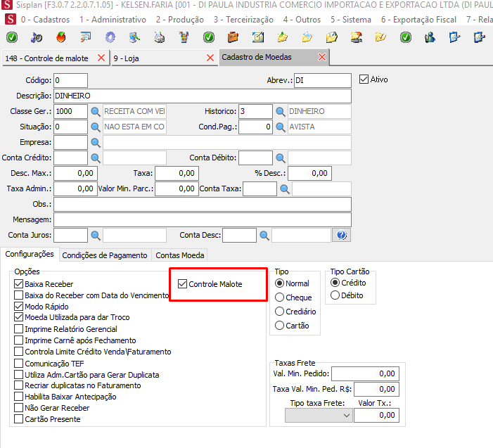Select the Cartão tipo radio button
Image resolution: width=493 pixels, height=448 pixels.
pyautogui.click(x=279, y=326)
